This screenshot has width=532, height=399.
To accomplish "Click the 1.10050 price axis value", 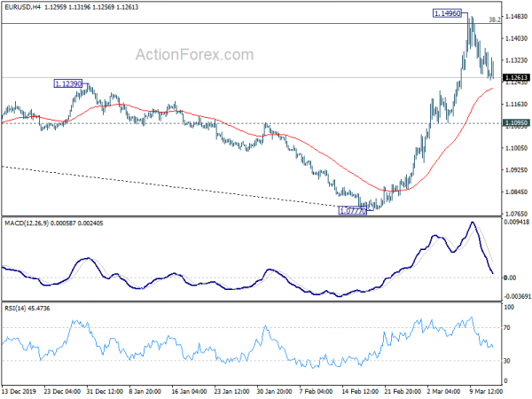I will pos(516,148).
